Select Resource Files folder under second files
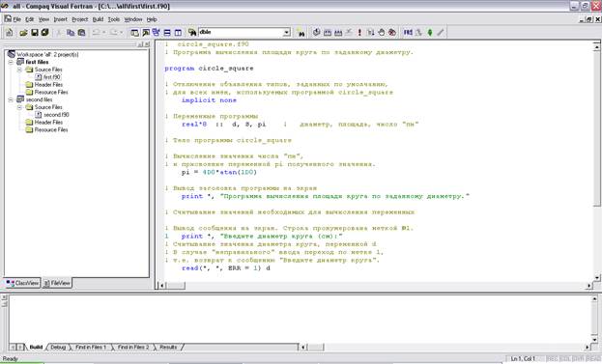 coord(46,130)
